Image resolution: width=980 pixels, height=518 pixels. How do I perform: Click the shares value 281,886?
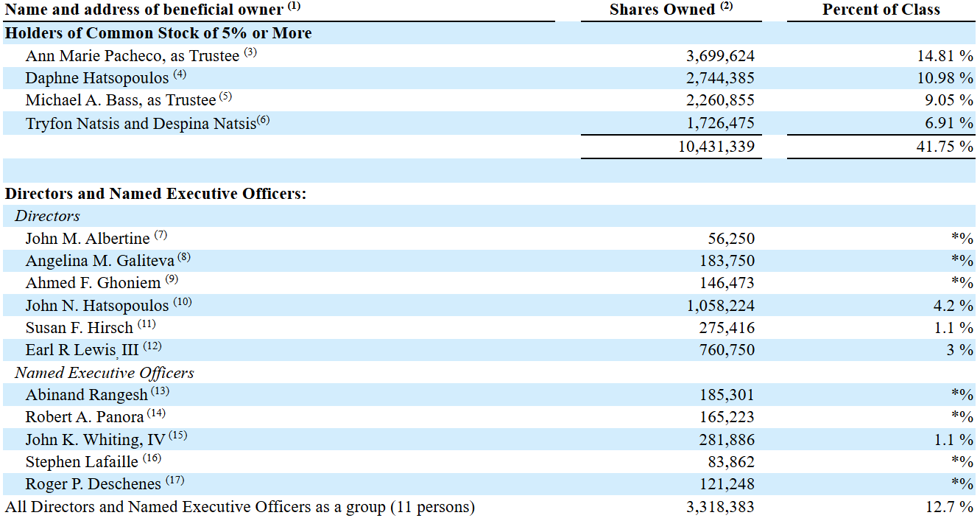point(727,440)
